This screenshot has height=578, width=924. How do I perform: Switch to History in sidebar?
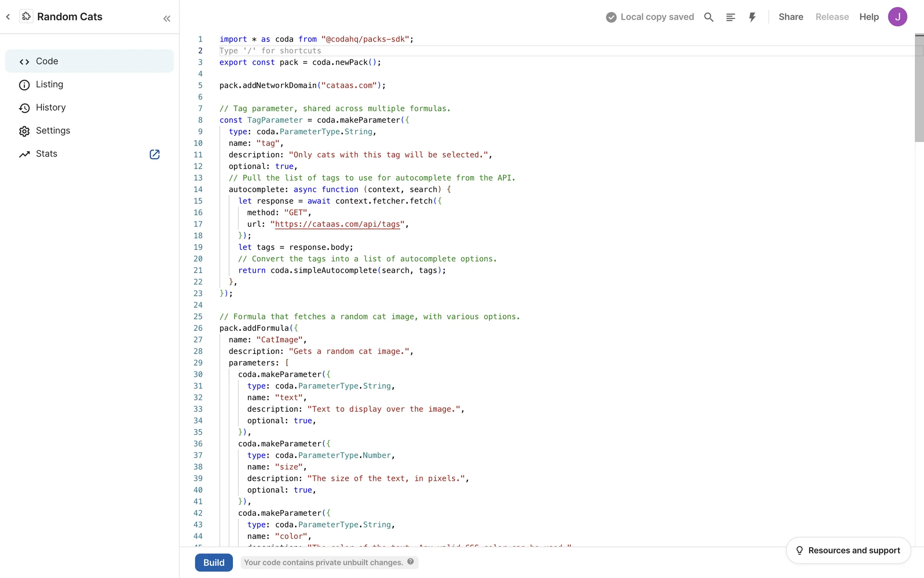[x=51, y=107]
